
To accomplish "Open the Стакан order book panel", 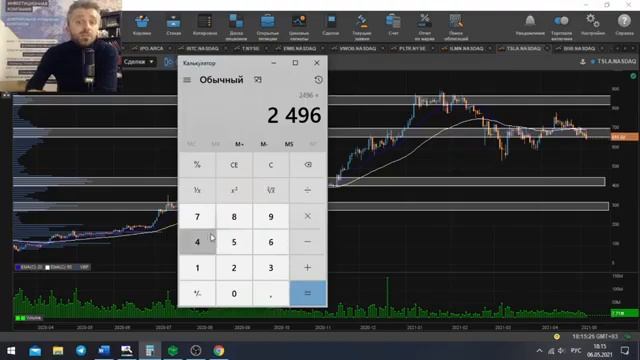I will [173, 25].
